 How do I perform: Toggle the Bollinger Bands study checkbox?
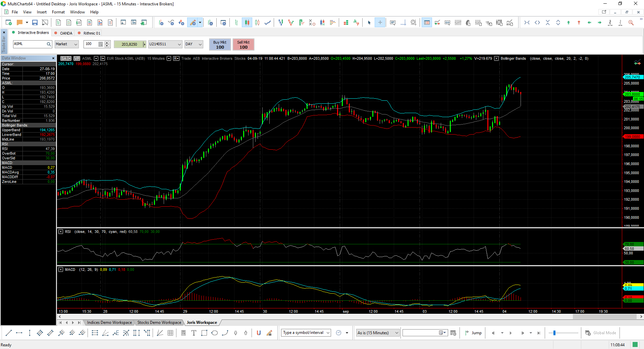click(496, 58)
